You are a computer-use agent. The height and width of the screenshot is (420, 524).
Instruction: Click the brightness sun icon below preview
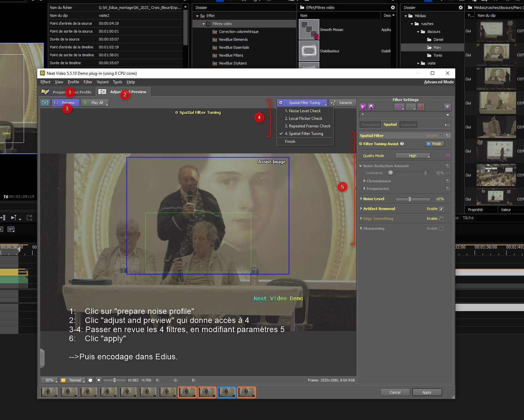point(99,380)
